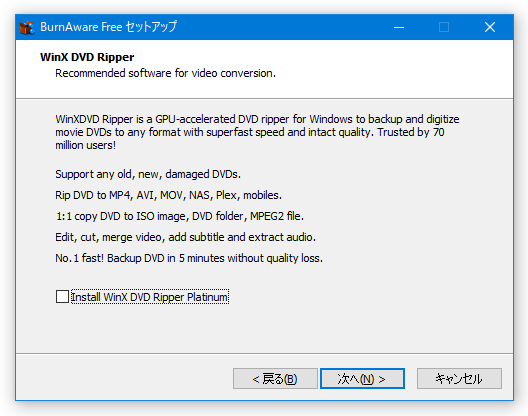The image size is (528, 416).
Task: Check the Install WinX DVD Ripper Platinum box
Action: 62,297
